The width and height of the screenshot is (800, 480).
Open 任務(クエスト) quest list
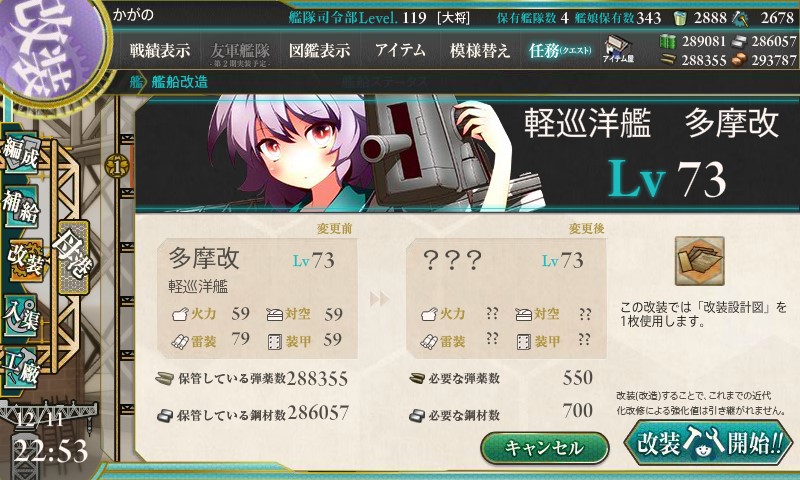click(560, 50)
